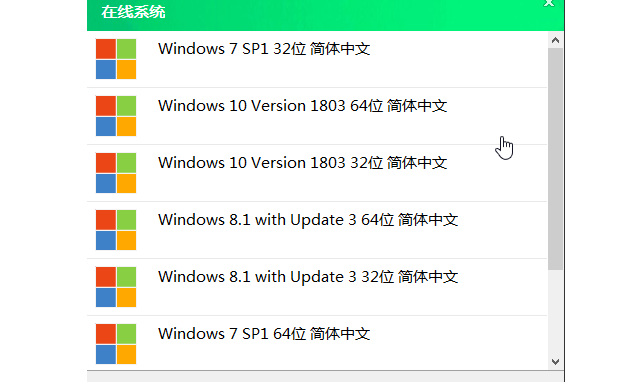
Task: Click the 在线系统 title bar text
Action: pyautogui.click(x=133, y=12)
